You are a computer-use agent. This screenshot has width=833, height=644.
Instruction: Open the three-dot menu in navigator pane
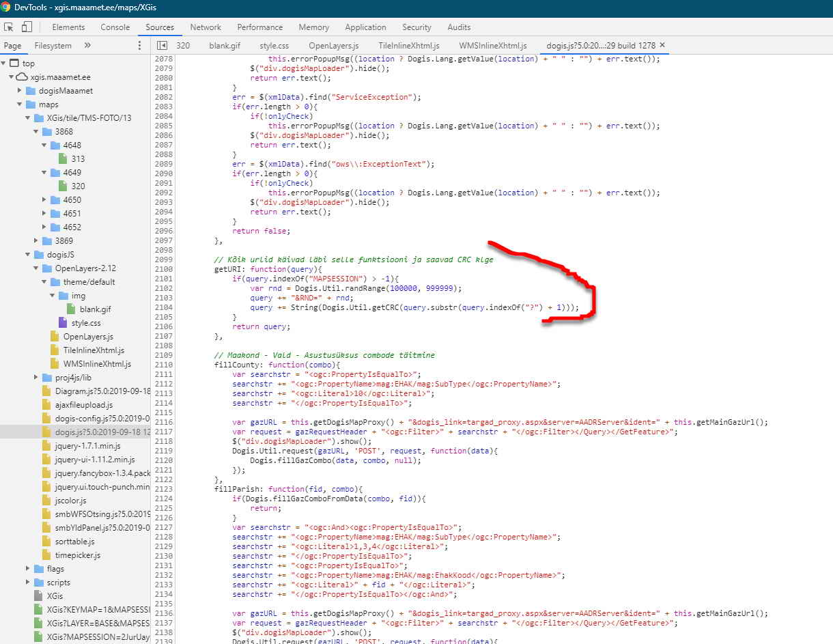tap(139, 46)
